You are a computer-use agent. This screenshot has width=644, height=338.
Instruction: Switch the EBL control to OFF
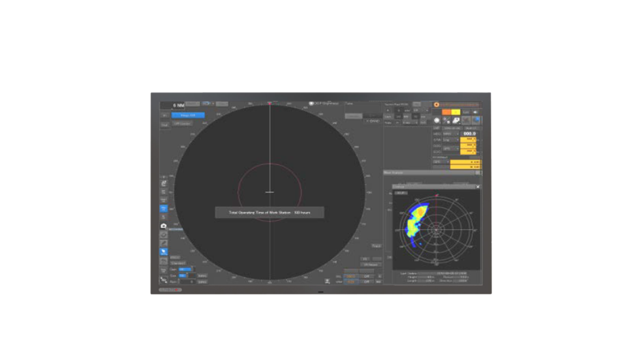(367, 276)
